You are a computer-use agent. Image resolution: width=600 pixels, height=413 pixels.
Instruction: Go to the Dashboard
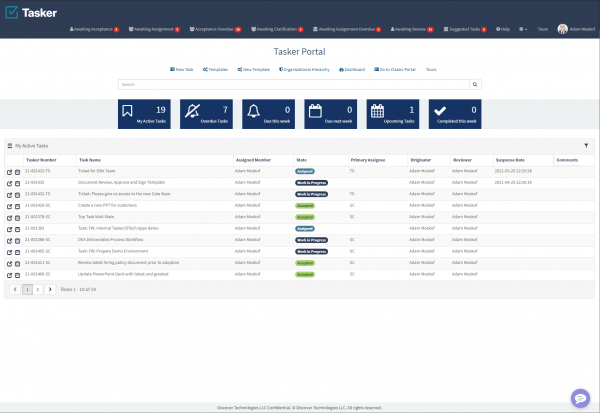point(352,69)
